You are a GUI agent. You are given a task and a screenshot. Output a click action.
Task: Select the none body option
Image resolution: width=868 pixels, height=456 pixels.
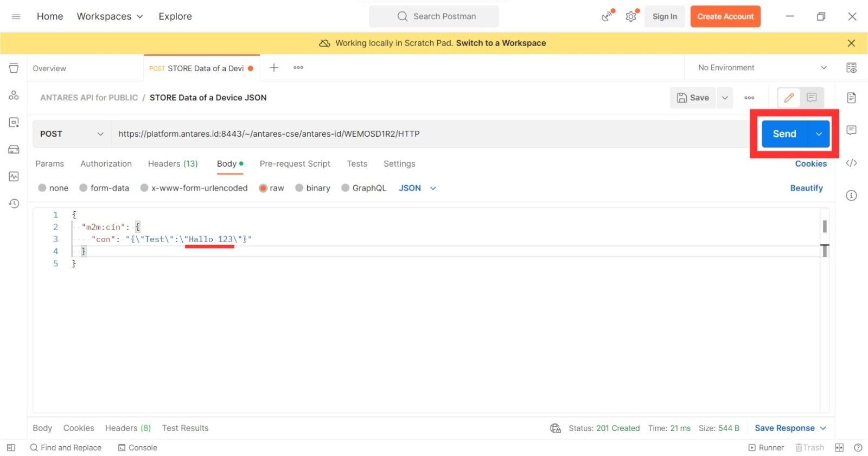pos(53,188)
